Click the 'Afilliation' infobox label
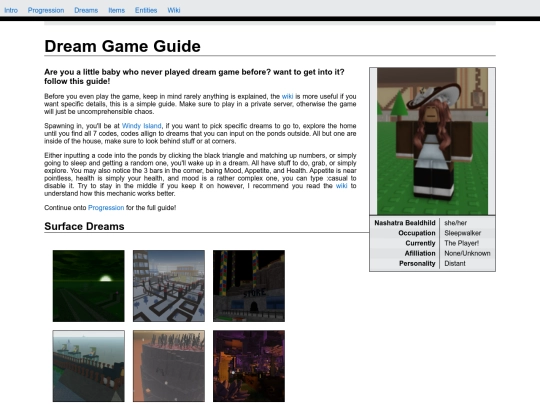540x405 pixels. pos(420,253)
